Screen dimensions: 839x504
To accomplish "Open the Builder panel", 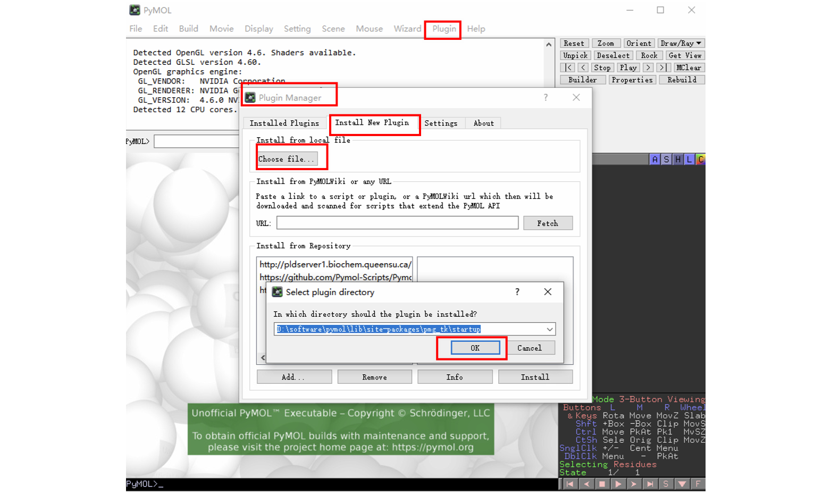I will pos(583,80).
